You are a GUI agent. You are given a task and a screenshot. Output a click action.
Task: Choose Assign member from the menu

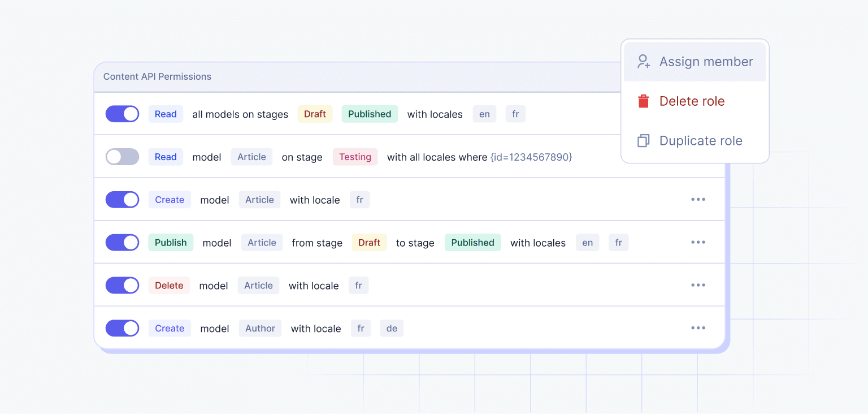click(x=695, y=62)
